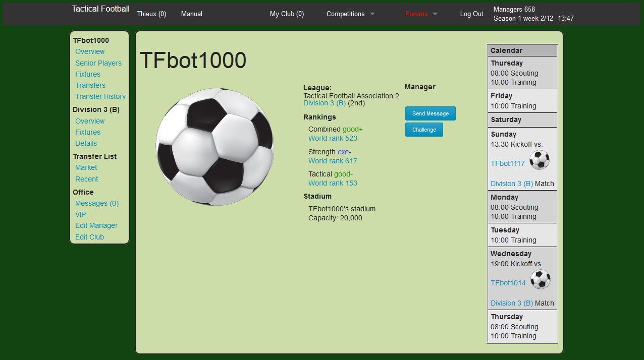644x360 pixels.
Task: View World rank 523 for Combined rating
Action: point(333,138)
